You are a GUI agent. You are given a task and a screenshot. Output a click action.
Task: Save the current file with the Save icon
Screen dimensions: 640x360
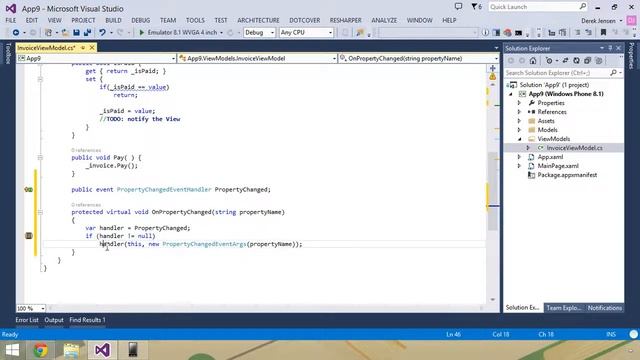pyautogui.click(x=76, y=32)
